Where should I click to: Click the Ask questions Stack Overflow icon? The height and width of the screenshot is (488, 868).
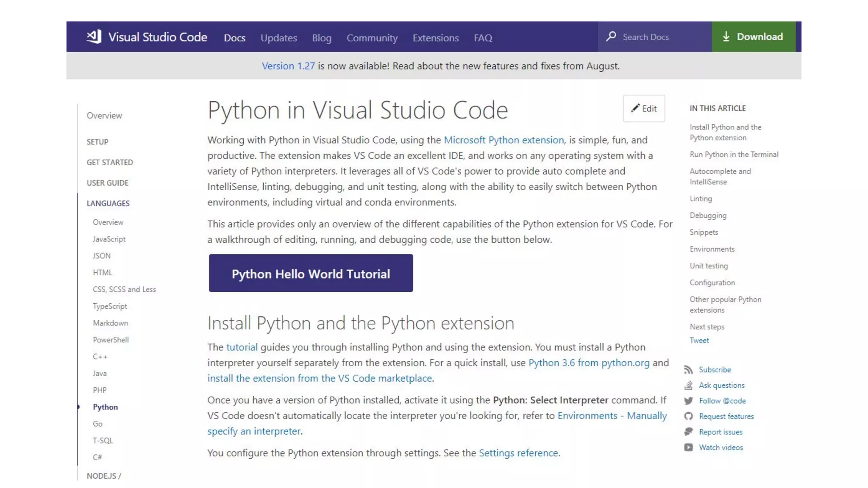point(688,385)
